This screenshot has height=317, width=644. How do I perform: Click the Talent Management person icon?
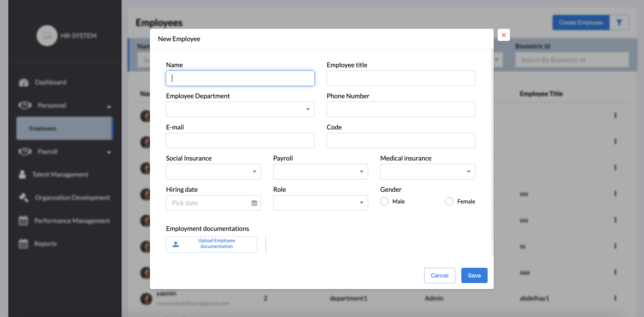coord(22,174)
